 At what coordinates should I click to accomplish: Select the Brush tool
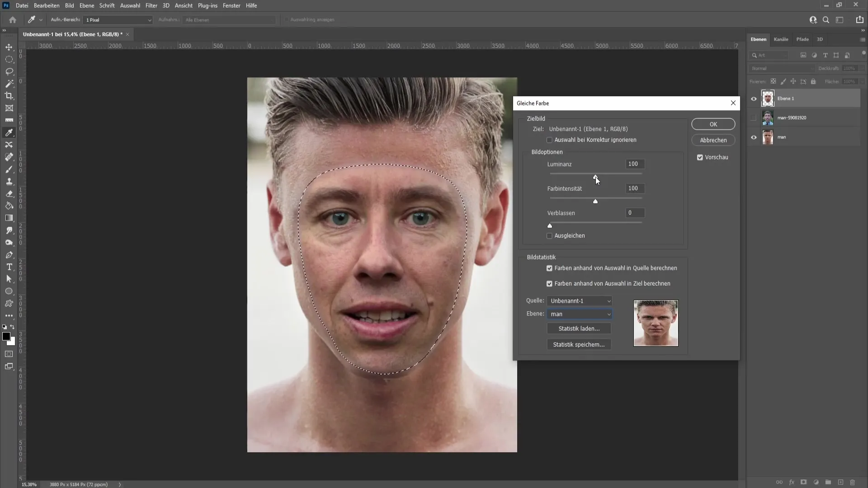click(9, 169)
